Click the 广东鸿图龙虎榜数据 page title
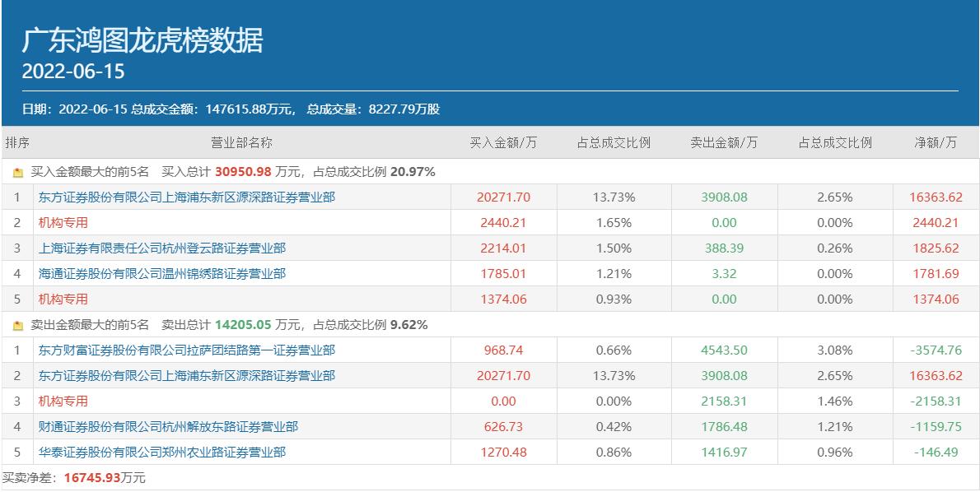980x492 pixels. tap(142, 40)
